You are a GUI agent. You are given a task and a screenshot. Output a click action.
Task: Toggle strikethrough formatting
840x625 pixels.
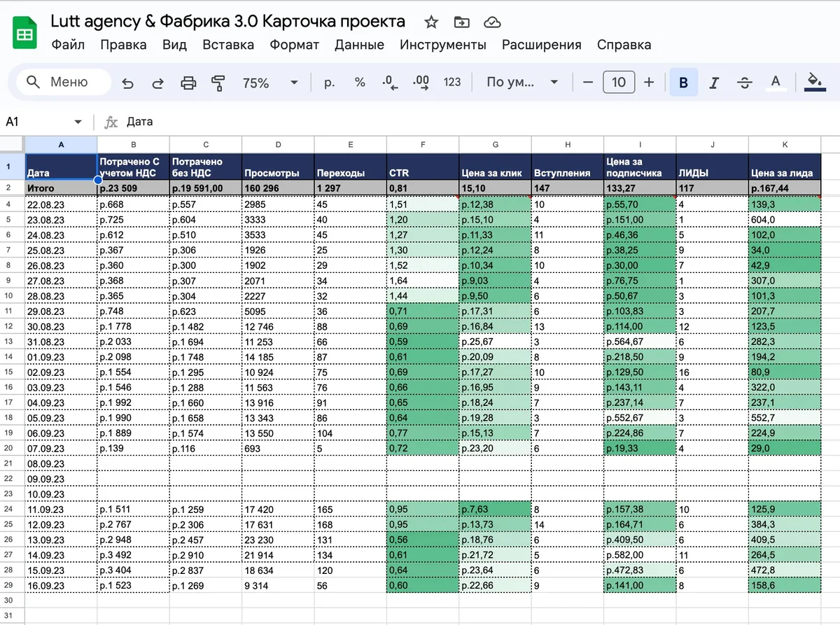(745, 83)
